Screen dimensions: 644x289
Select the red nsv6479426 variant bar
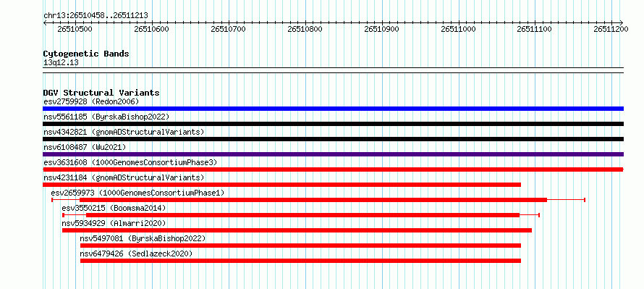pos(300,261)
